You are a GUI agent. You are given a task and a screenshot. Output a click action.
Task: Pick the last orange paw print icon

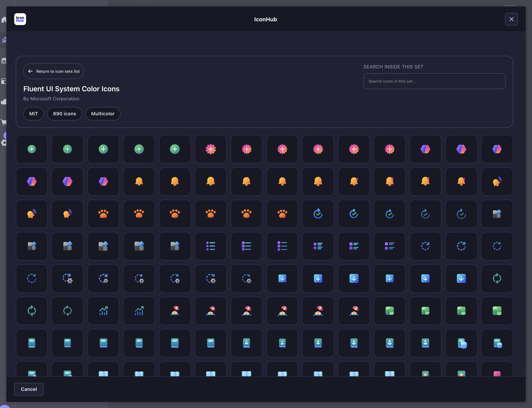282,214
